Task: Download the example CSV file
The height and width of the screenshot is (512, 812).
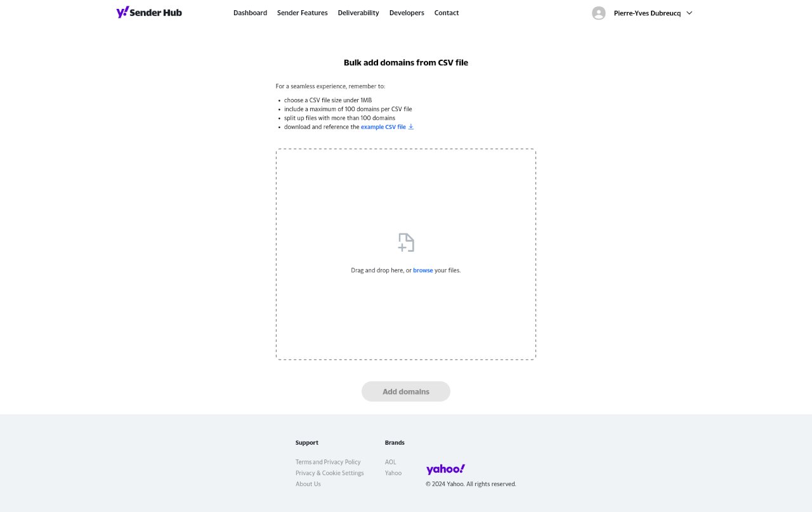Action: [383, 126]
